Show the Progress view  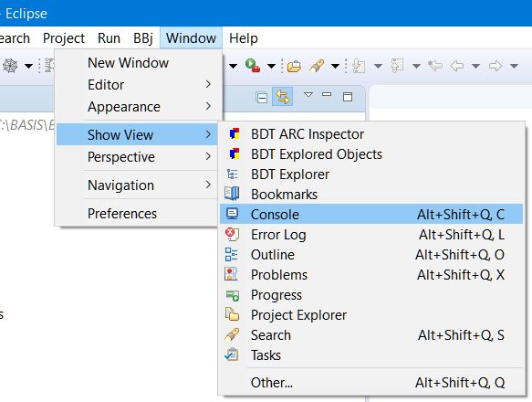point(371,294)
